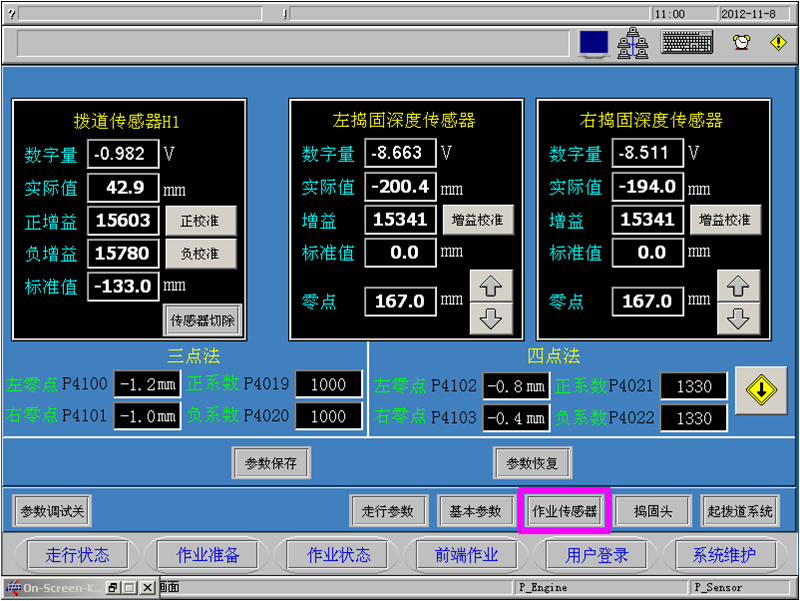This screenshot has height=601, width=800.
Task: Open the 走行参数 tab
Action: [x=388, y=511]
